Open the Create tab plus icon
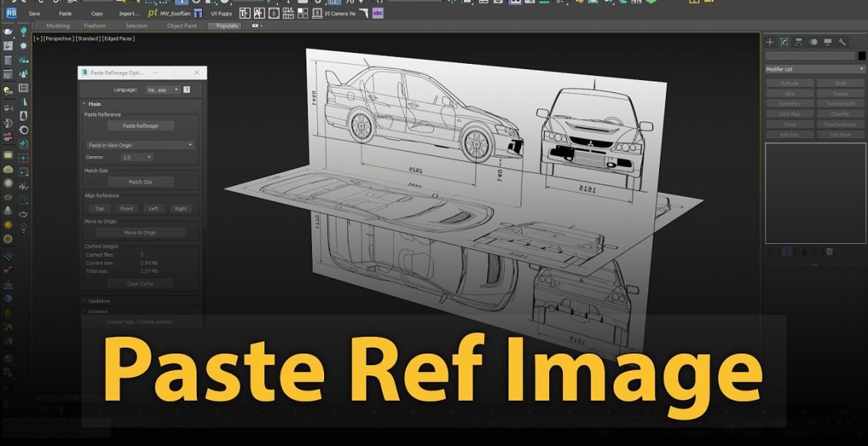The image size is (868, 446). [x=770, y=42]
